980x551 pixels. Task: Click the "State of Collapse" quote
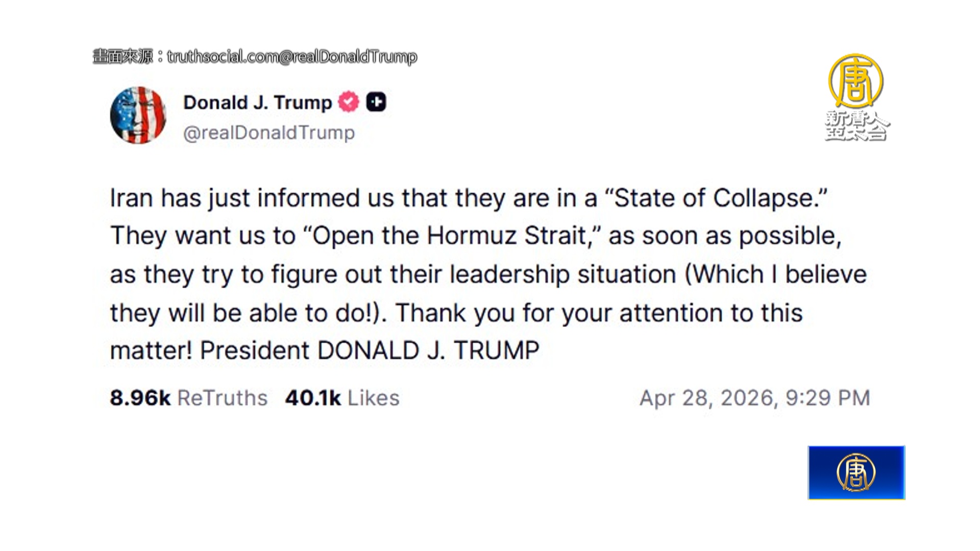(715, 198)
